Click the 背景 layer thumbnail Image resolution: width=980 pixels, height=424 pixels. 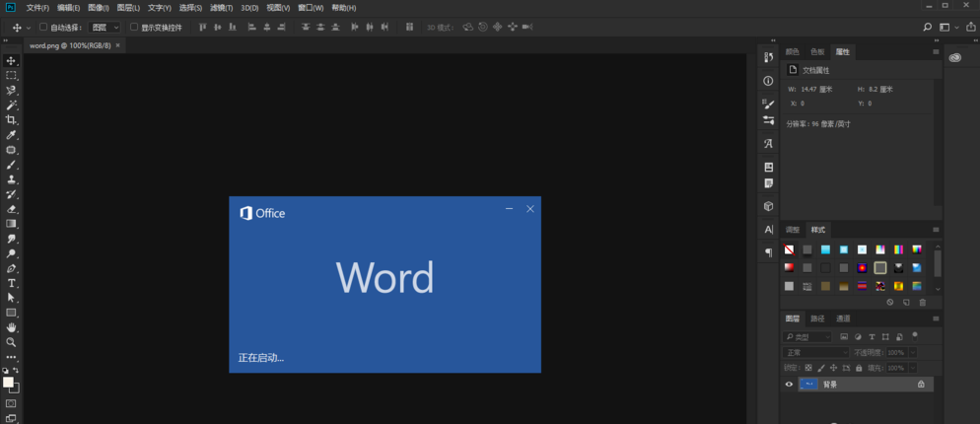tap(809, 385)
